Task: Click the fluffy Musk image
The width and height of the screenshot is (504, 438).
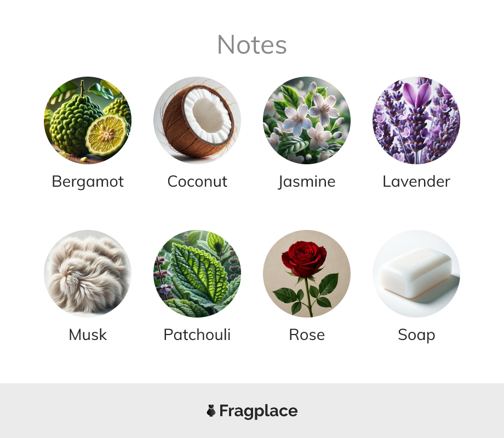Action: [88, 273]
